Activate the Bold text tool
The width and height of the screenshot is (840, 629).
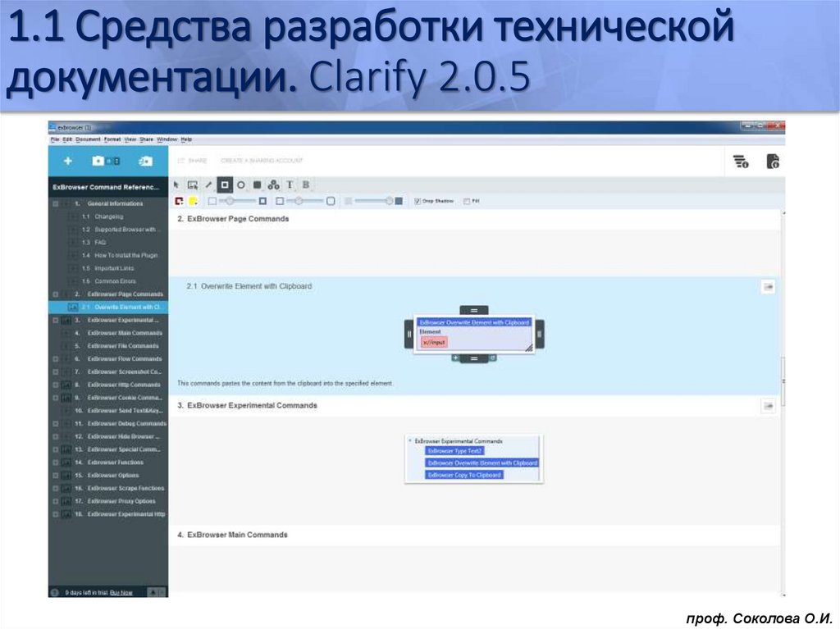[x=305, y=185]
